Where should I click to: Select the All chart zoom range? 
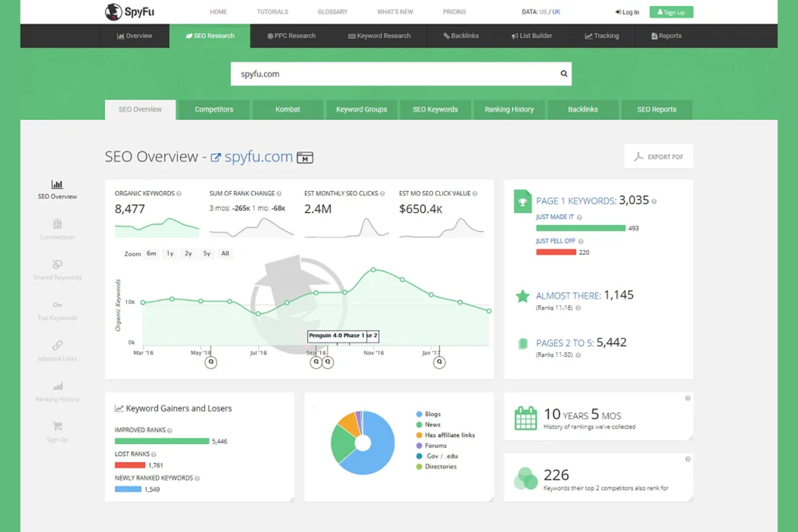coord(225,253)
